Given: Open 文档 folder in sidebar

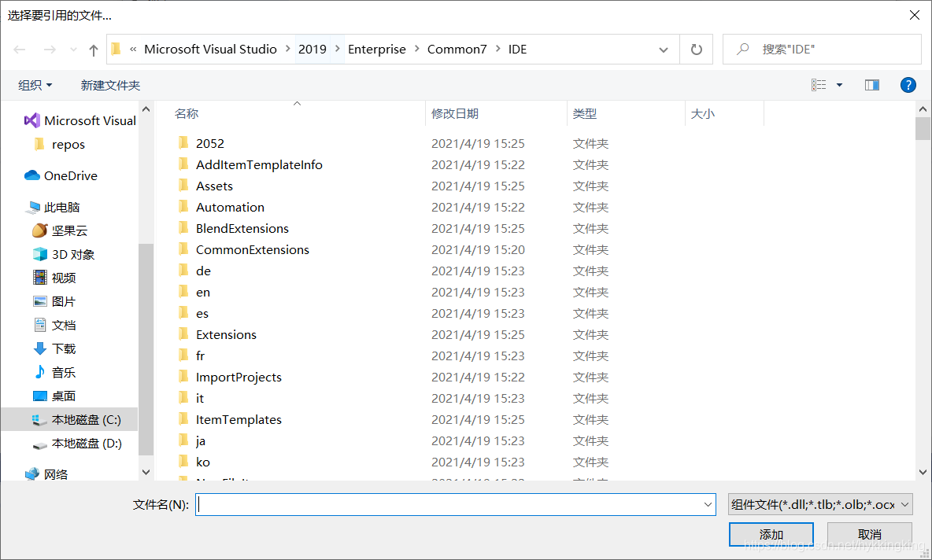Looking at the screenshot, I should [x=54, y=326].
